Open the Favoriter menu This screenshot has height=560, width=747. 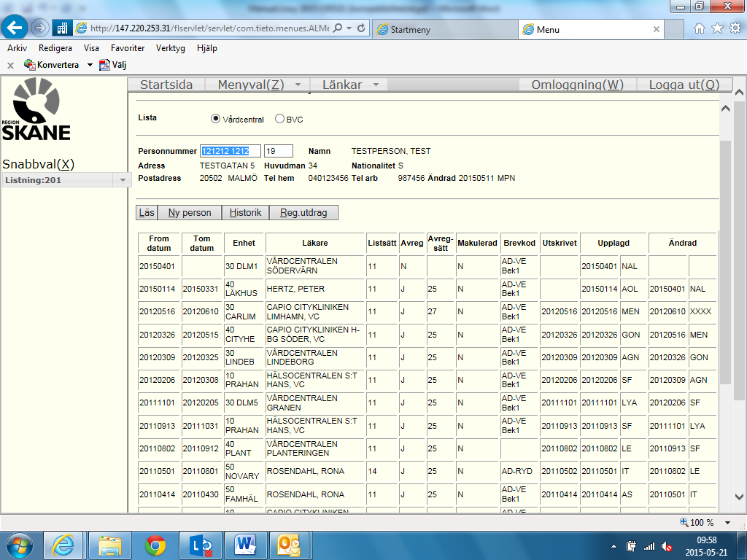(x=128, y=48)
